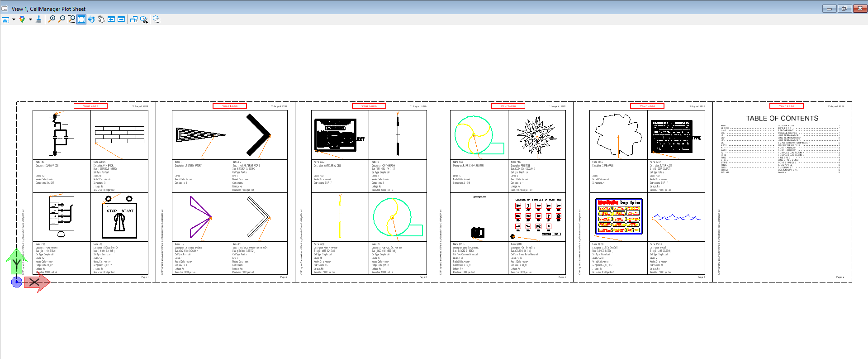This screenshot has width=868, height=359.
Task: Expand the View Attributes dropdown arrow
Action: (x=14, y=19)
